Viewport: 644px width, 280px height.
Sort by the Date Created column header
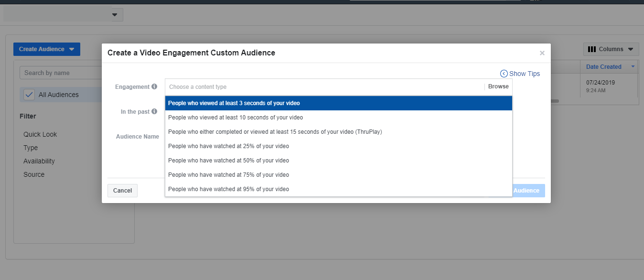[x=604, y=67]
